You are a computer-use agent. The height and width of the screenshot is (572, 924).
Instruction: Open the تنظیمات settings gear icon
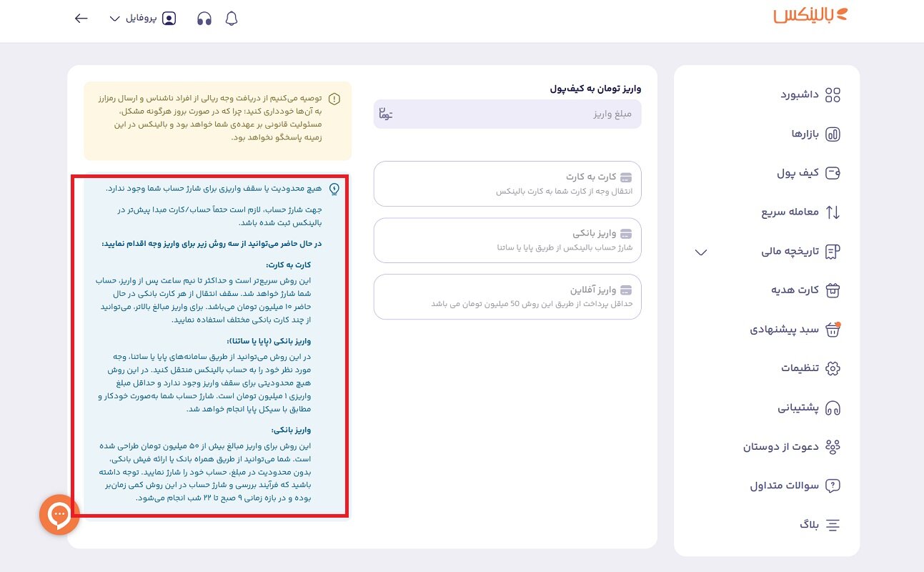tap(831, 368)
